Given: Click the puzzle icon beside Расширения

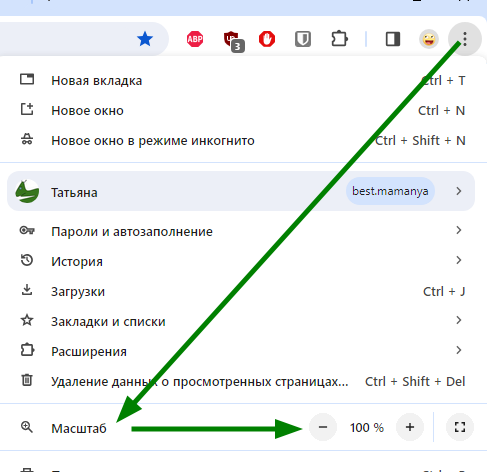Looking at the screenshot, I should tap(27, 350).
